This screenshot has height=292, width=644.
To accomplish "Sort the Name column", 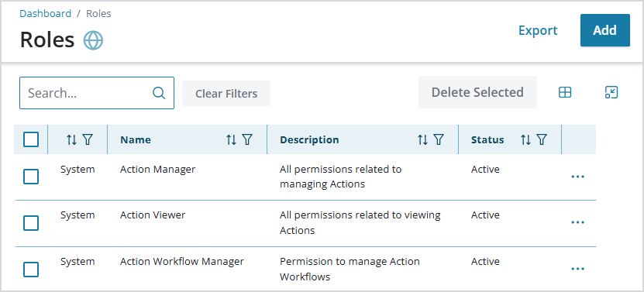I will point(231,139).
